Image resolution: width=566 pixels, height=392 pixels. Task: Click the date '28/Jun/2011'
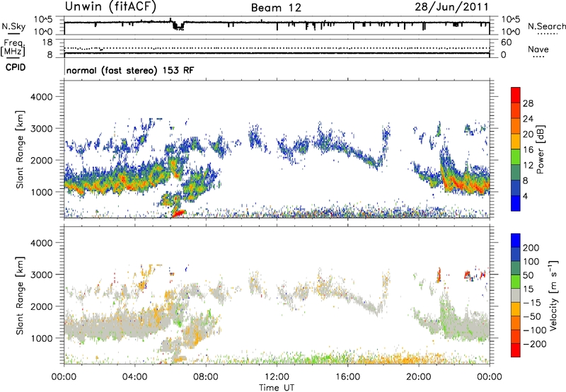click(x=451, y=6)
